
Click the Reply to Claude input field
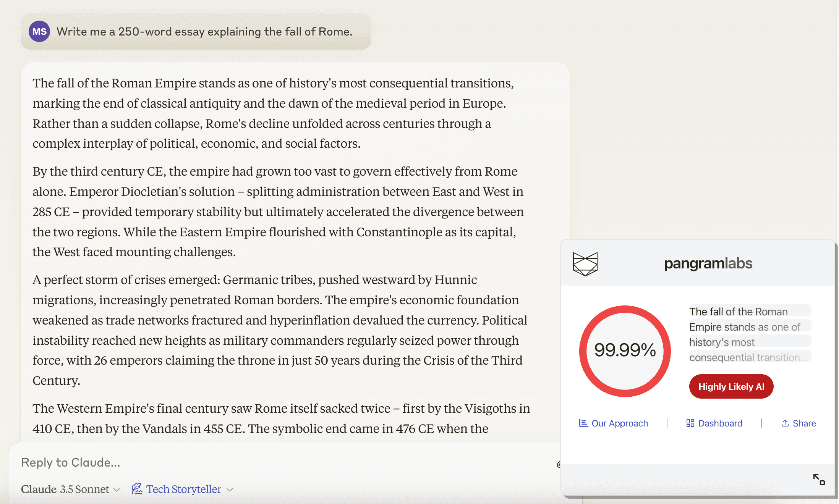(x=267, y=462)
